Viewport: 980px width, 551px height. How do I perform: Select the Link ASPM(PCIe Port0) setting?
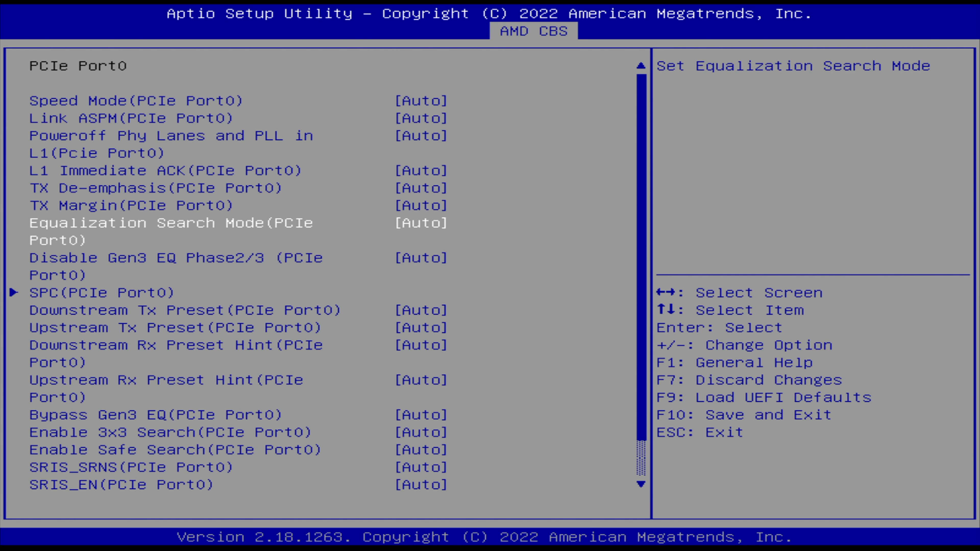pyautogui.click(x=131, y=118)
